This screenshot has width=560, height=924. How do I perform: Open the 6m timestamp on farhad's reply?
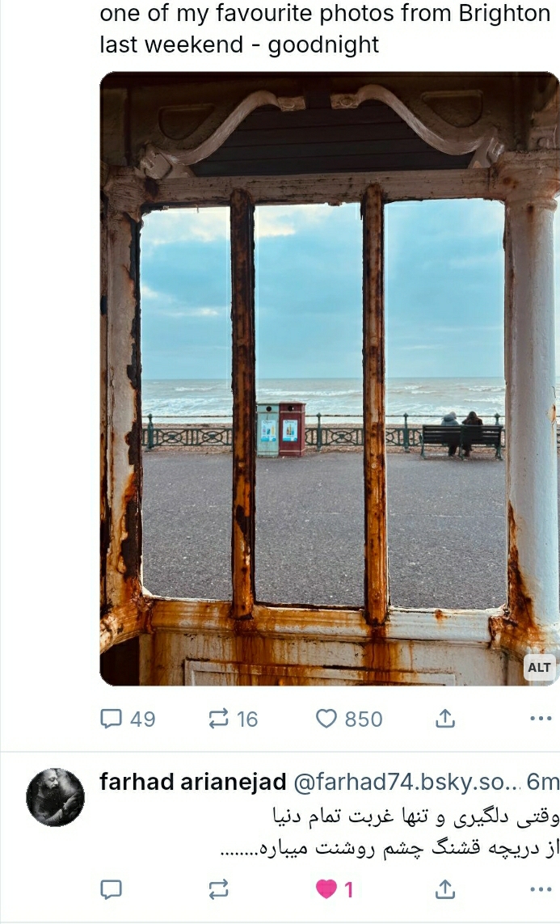(542, 782)
